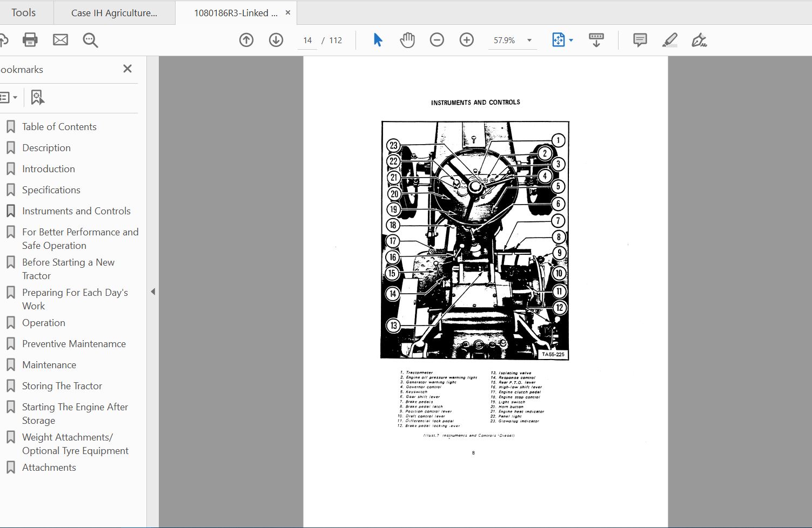Open For Better Performance and Safe Operation

pos(80,239)
